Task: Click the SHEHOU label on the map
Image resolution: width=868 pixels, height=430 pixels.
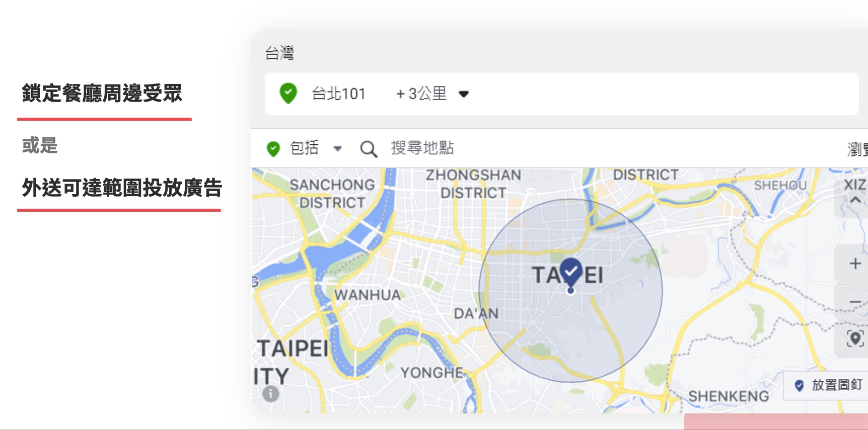Action: click(x=780, y=186)
